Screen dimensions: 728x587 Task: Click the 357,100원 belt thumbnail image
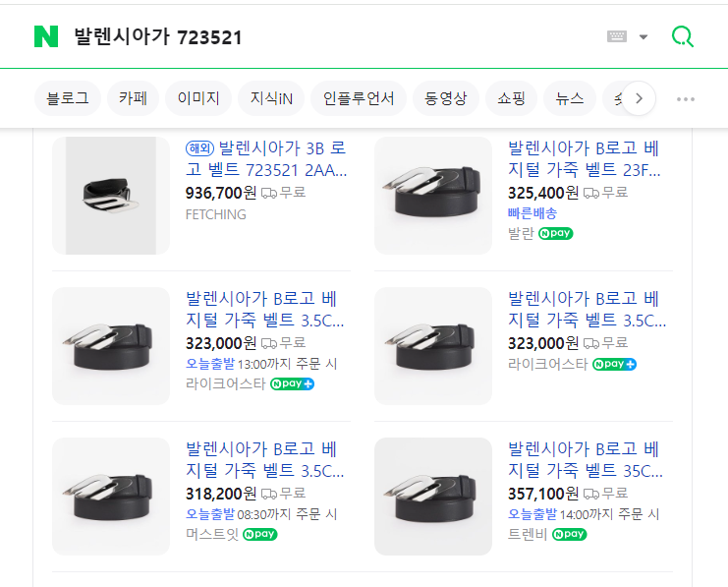pyautogui.click(x=432, y=496)
